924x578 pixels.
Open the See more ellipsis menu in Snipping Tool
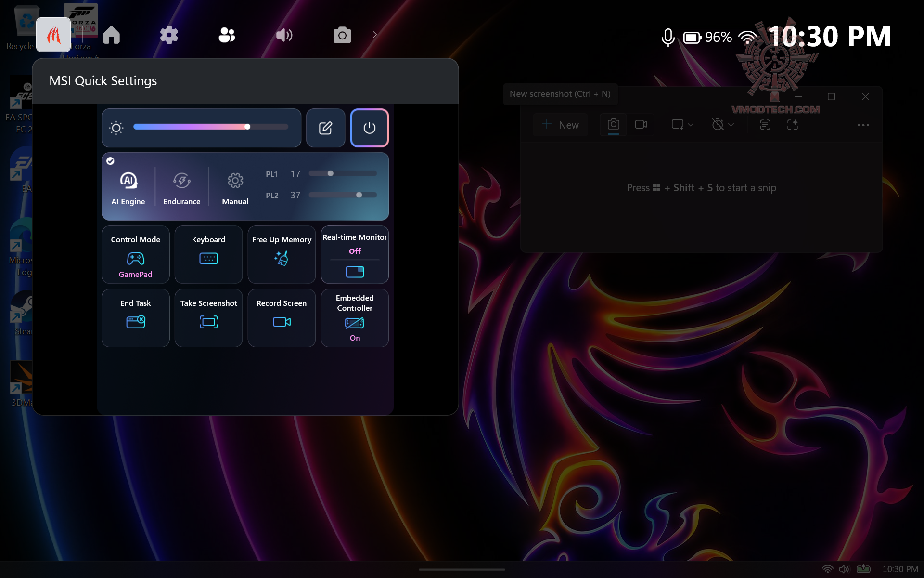[x=863, y=125]
